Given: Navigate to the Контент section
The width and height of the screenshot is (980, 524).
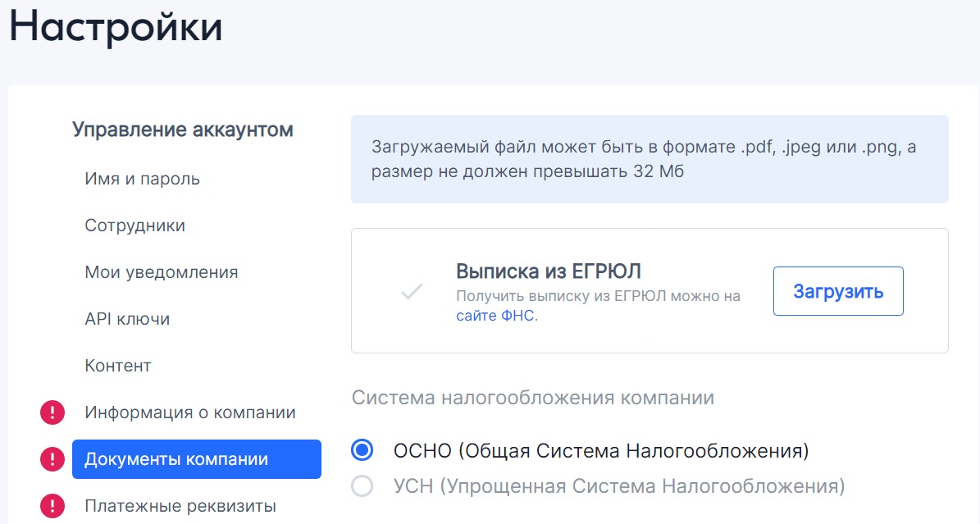Looking at the screenshot, I should click(118, 366).
